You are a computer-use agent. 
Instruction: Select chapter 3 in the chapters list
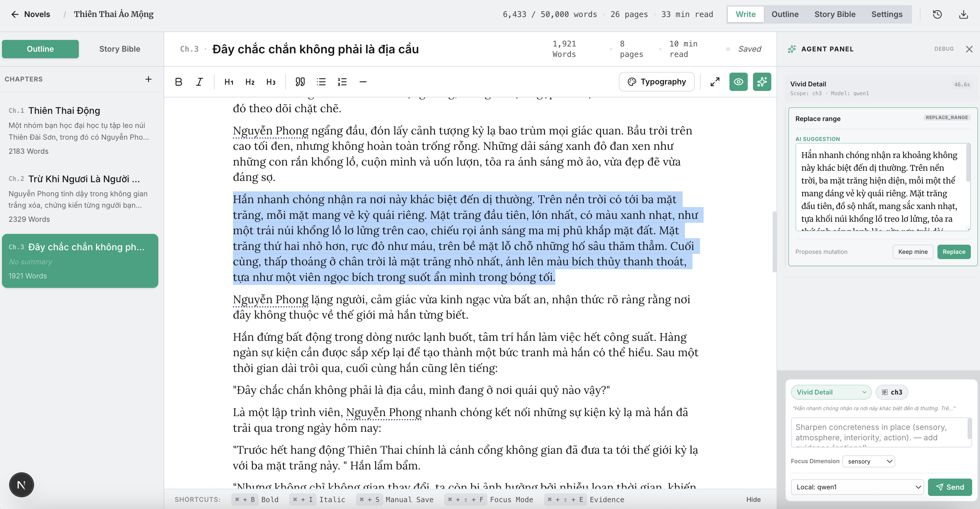(x=80, y=261)
